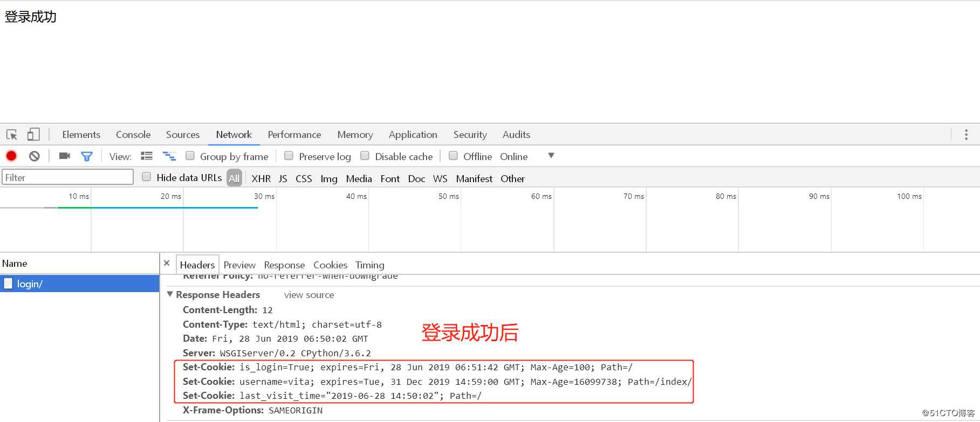Click the Set-Cookie is_login=True header line
The width and height of the screenshot is (980, 422).
click(408, 368)
